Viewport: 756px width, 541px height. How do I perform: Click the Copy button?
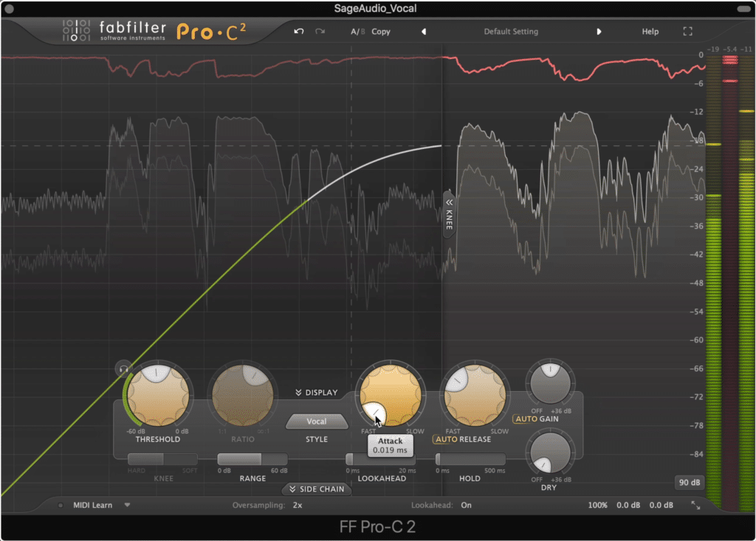(x=381, y=32)
